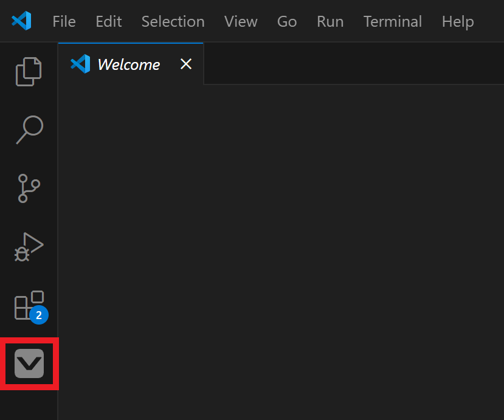Screen dimensions: 504x420
Task: Open the Edit menu
Action: click(108, 21)
